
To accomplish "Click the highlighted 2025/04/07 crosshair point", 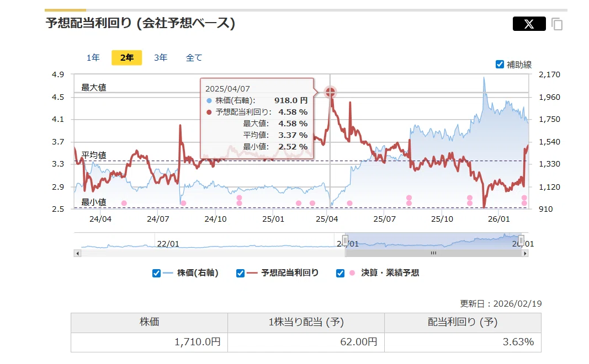I will click(330, 92).
